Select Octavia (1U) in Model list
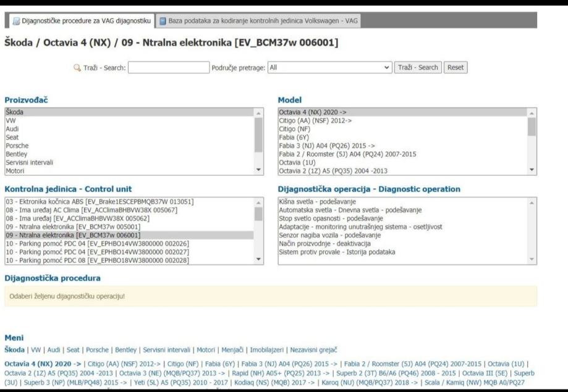568x392 pixels. click(x=403, y=162)
